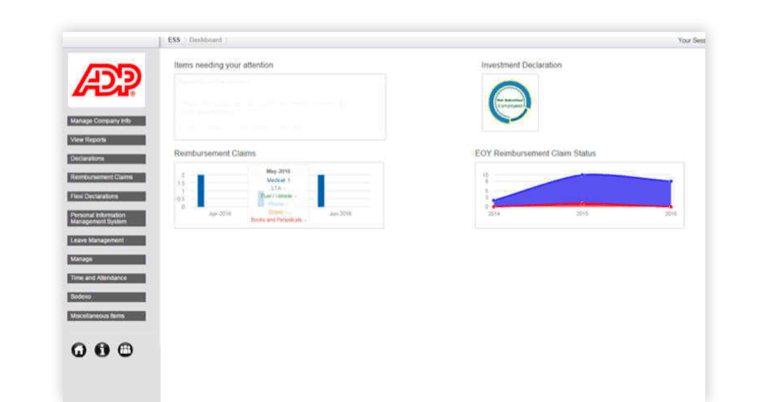
Task: Open Time and Attendance
Action: pyautogui.click(x=106, y=278)
